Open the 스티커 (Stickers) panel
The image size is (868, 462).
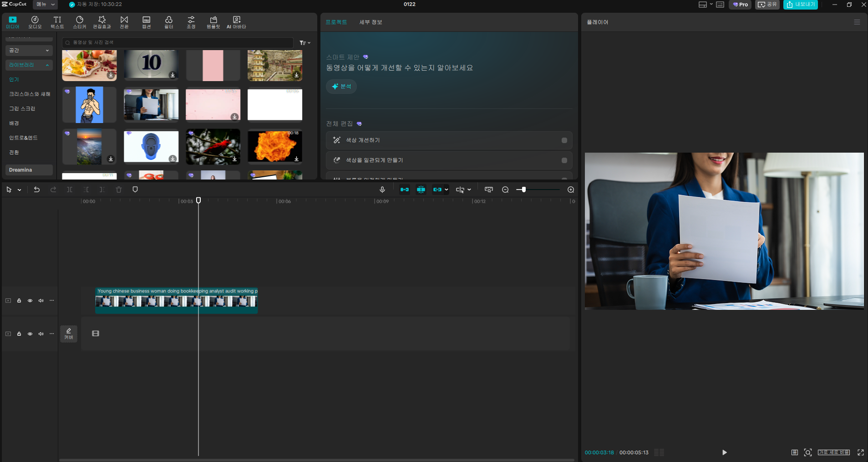coord(80,22)
